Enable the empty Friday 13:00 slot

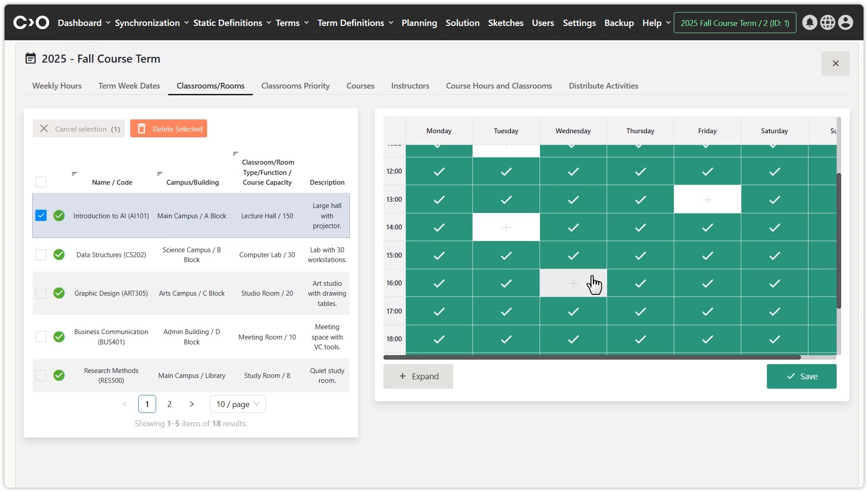click(707, 199)
